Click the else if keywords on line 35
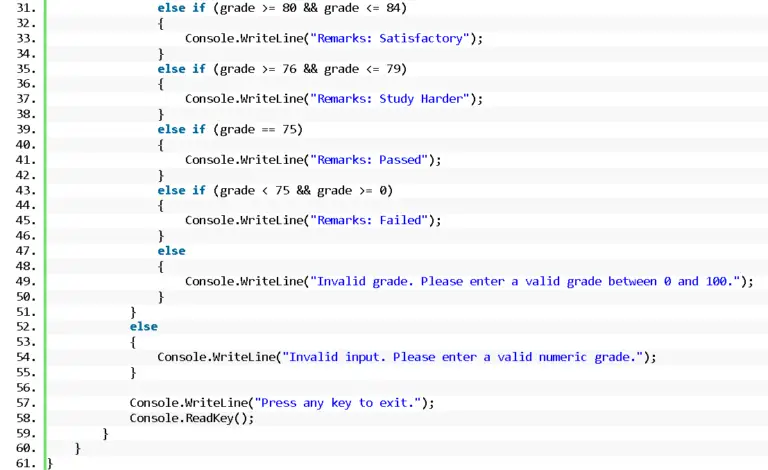This screenshot has height=470, width=768. point(181,69)
